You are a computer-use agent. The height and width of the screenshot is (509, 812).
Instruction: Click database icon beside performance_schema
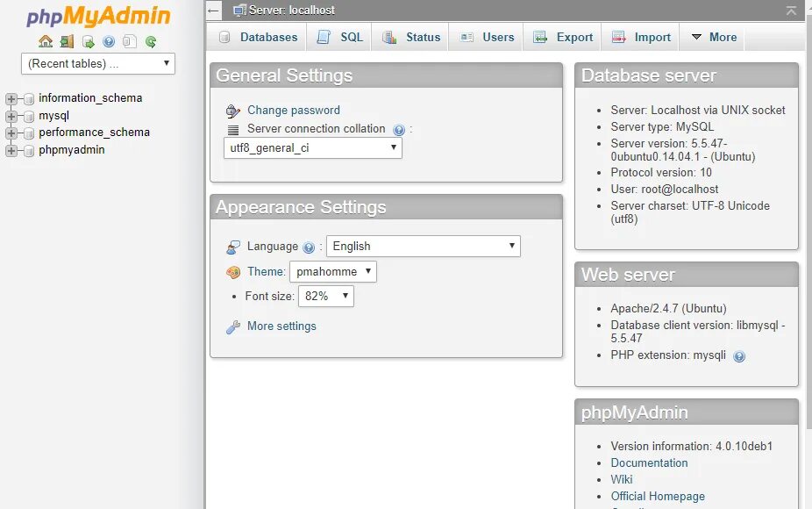tap(29, 133)
